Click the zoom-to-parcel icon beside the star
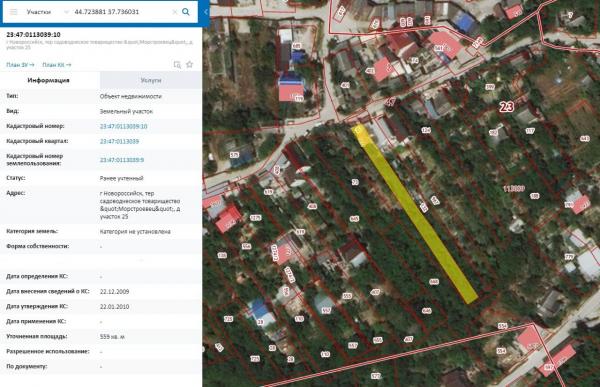600x387 pixels. (177, 64)
